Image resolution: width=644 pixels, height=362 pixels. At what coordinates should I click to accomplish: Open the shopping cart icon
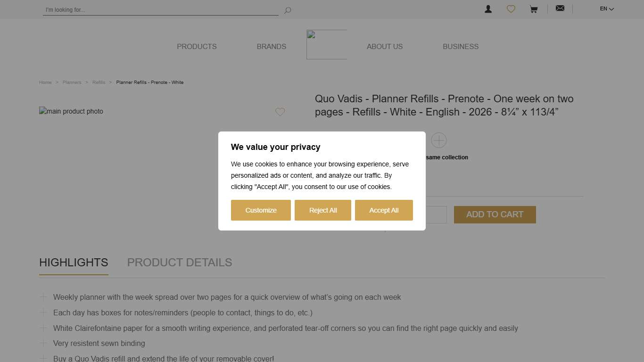[x=533, y=8]
